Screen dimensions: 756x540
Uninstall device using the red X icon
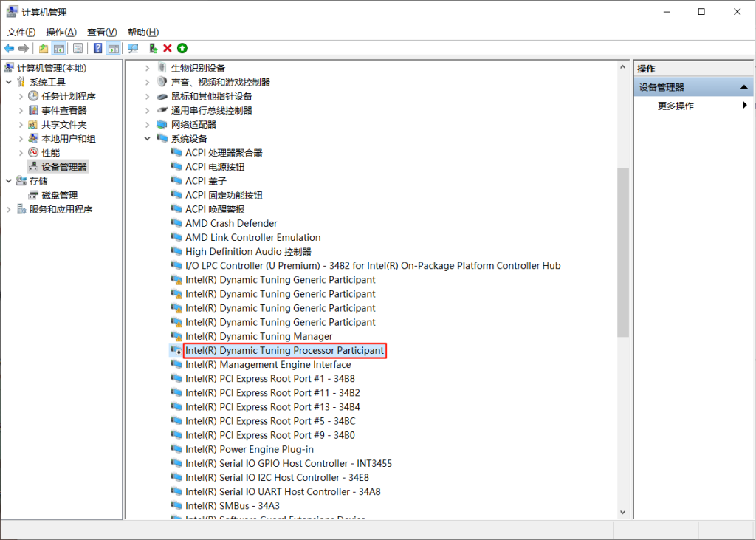coord(168,49)
